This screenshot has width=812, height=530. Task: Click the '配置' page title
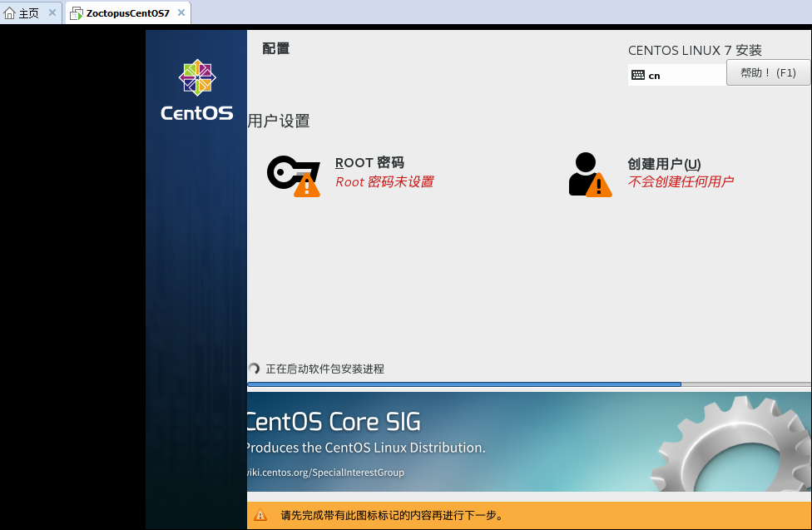[276, 49]
